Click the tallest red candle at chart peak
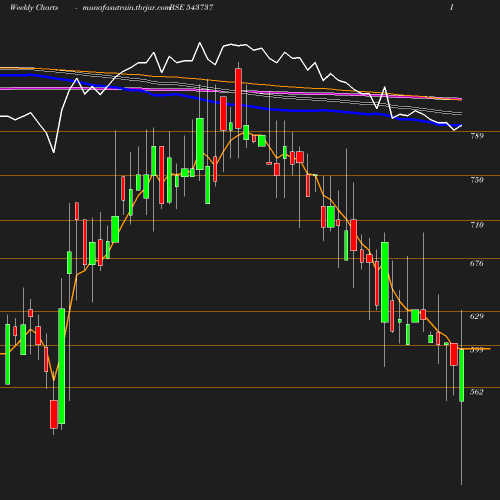This screenshot has height=500, width=500. click(x=238, y=98)
